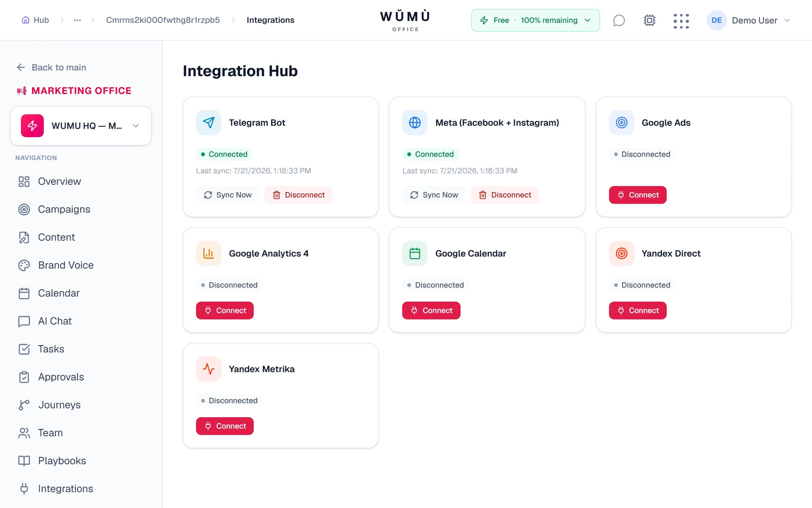Connect Google Ads
Screen dimensions: 812x508
(x=638, y=195)
